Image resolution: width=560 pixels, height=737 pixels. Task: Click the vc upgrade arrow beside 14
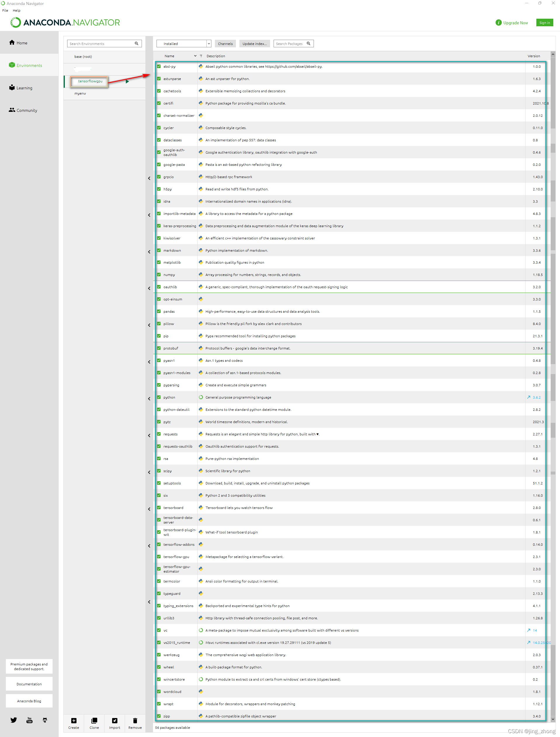[x=528, y=630]
